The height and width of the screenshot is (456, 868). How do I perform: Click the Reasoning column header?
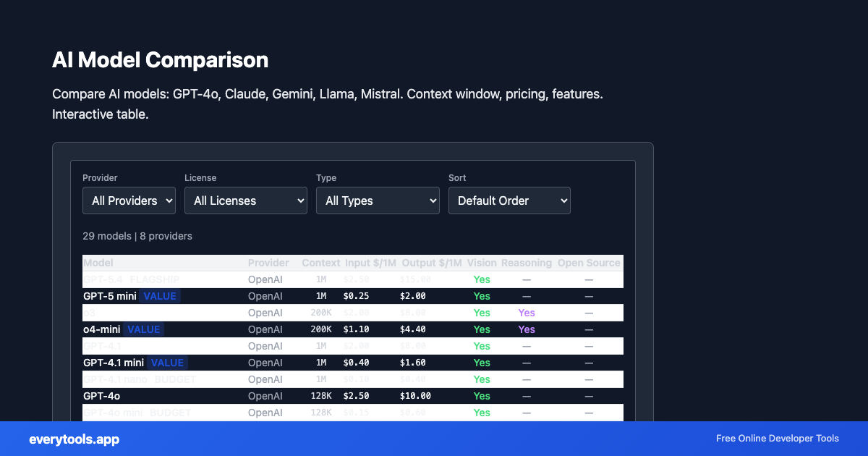527,263
